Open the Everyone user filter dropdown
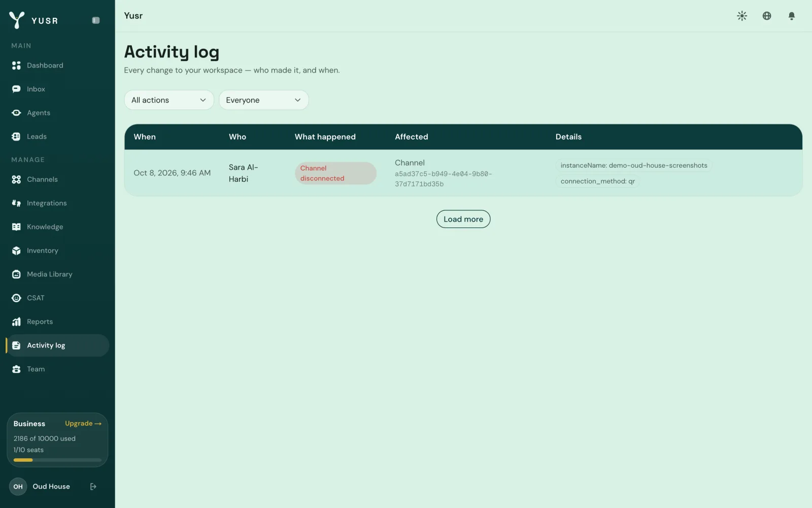The height and width of the screenshot is (508, 812). pos(263,100)
